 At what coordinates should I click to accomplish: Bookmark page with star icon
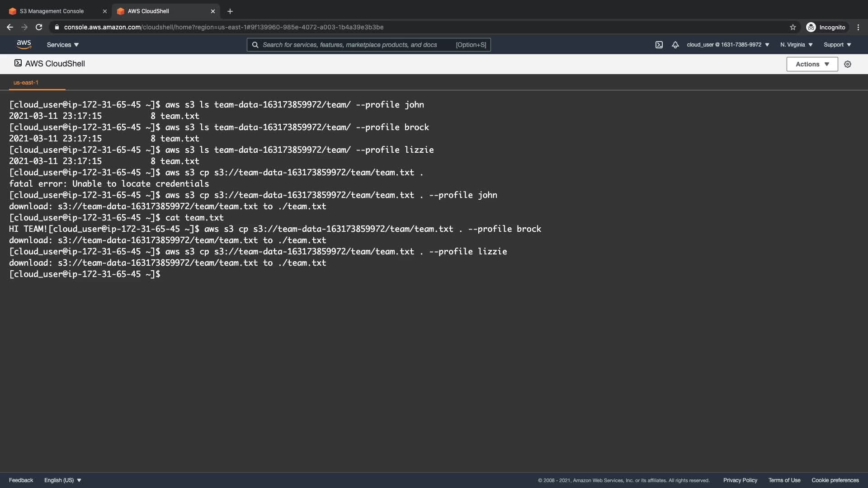[793, 27]
